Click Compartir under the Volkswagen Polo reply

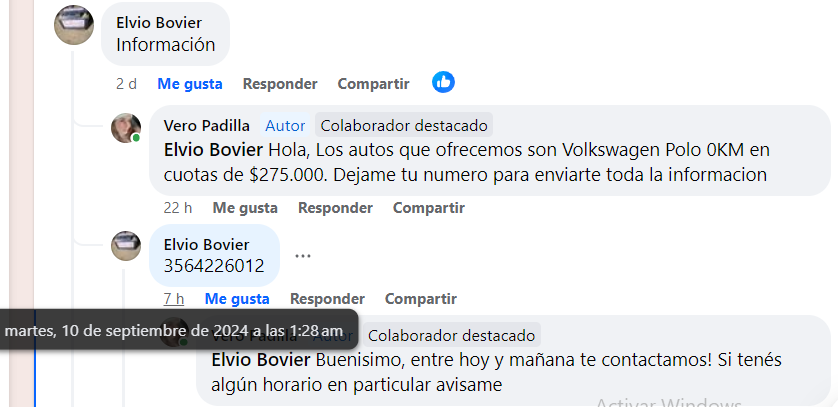pos(429,208)
